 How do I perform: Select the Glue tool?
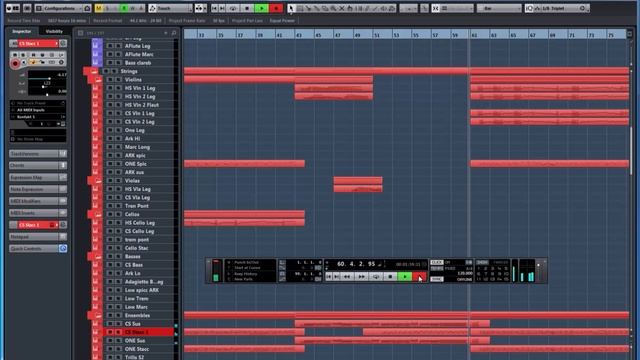pyautogui.click(x=317, y=8)
